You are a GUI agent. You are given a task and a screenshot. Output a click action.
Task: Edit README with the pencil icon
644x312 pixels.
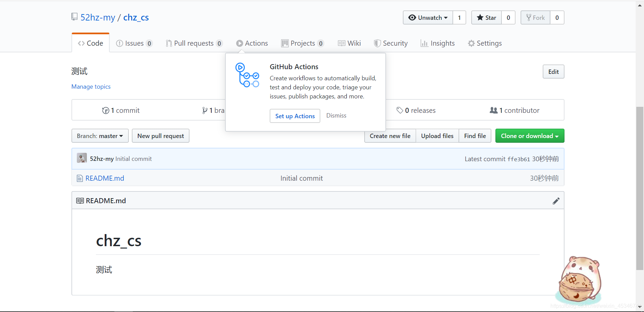(x=556, y=201)
